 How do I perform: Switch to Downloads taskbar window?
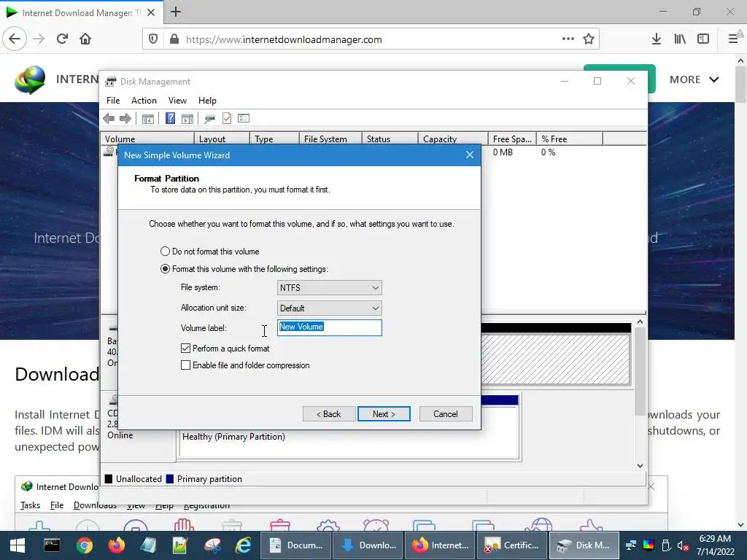[368, 545]
